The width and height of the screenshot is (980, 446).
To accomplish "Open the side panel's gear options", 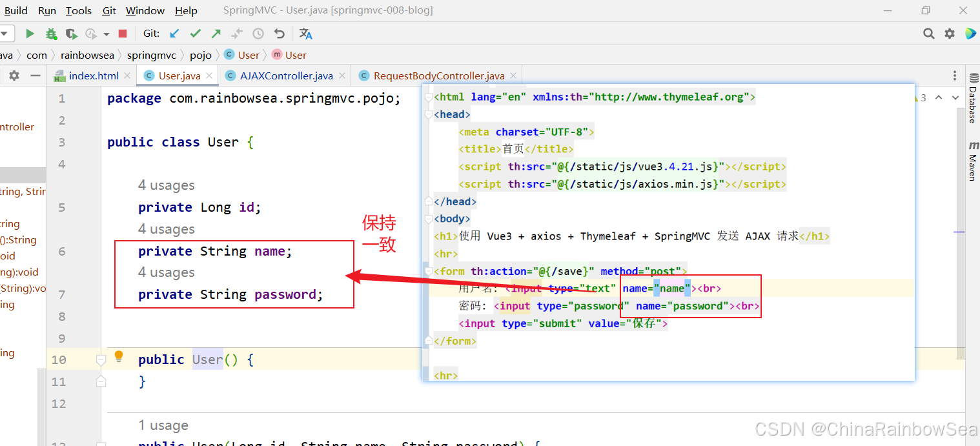I will [14, 76].
